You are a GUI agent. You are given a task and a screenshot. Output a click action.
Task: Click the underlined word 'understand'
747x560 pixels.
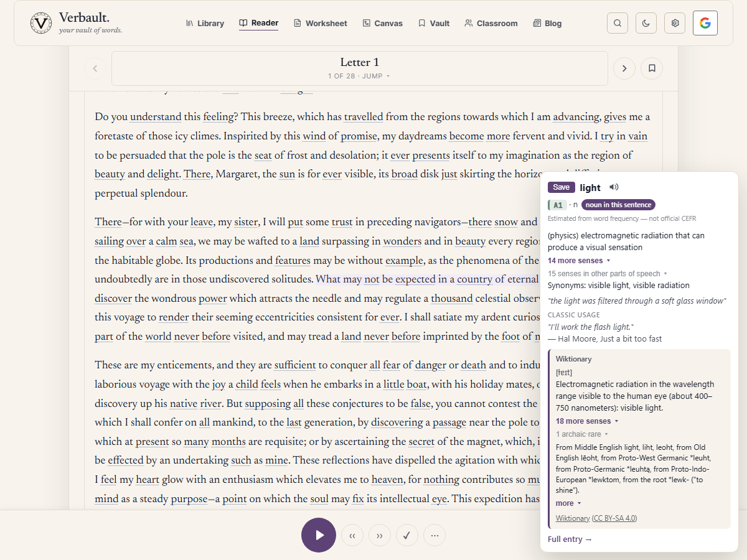coord(156,117)
